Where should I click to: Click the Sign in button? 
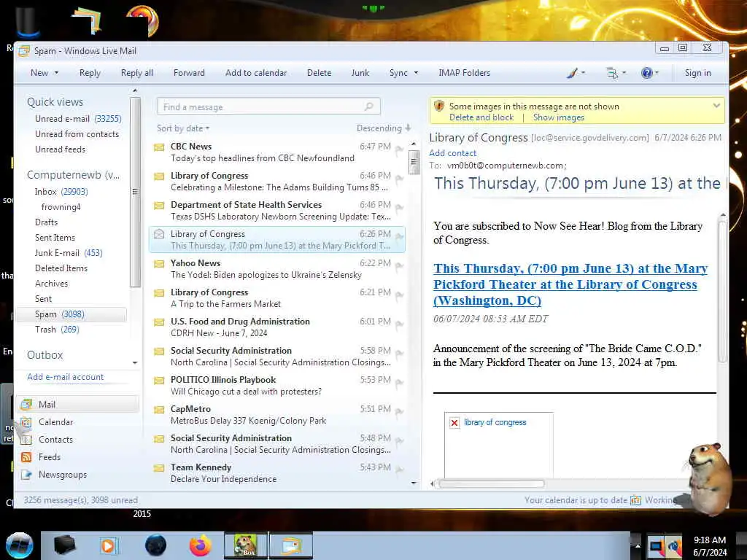698,73
